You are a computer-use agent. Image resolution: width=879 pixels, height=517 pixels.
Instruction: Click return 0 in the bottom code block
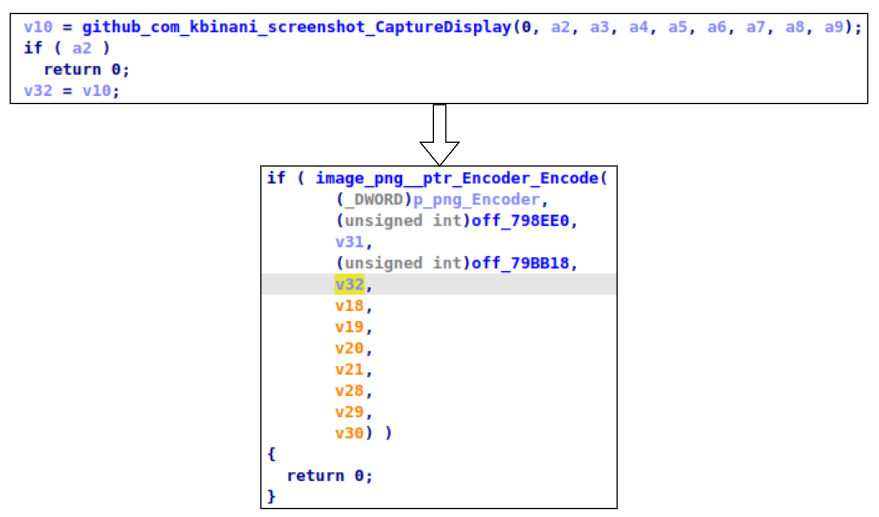pos(329,476)
